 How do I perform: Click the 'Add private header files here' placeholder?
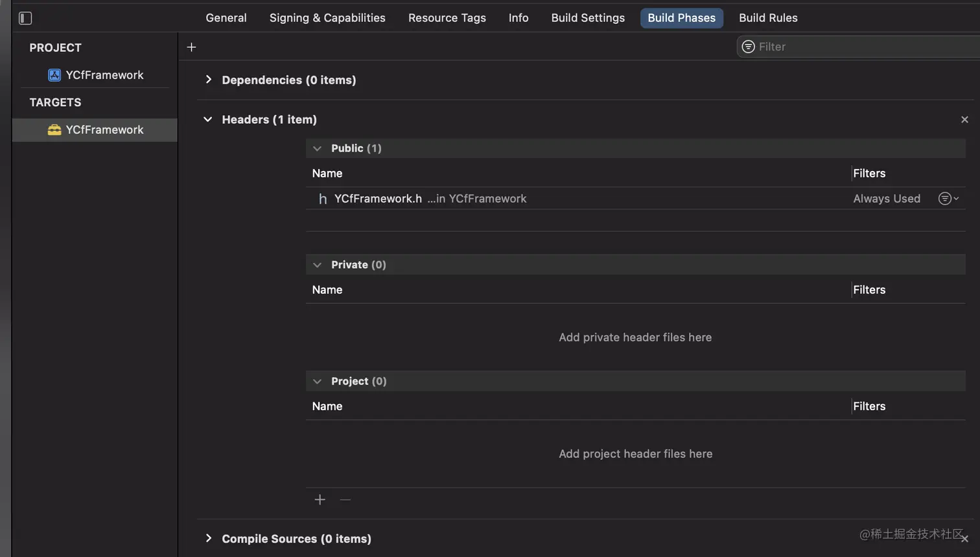pyautogui.click(x=635, y=337)
